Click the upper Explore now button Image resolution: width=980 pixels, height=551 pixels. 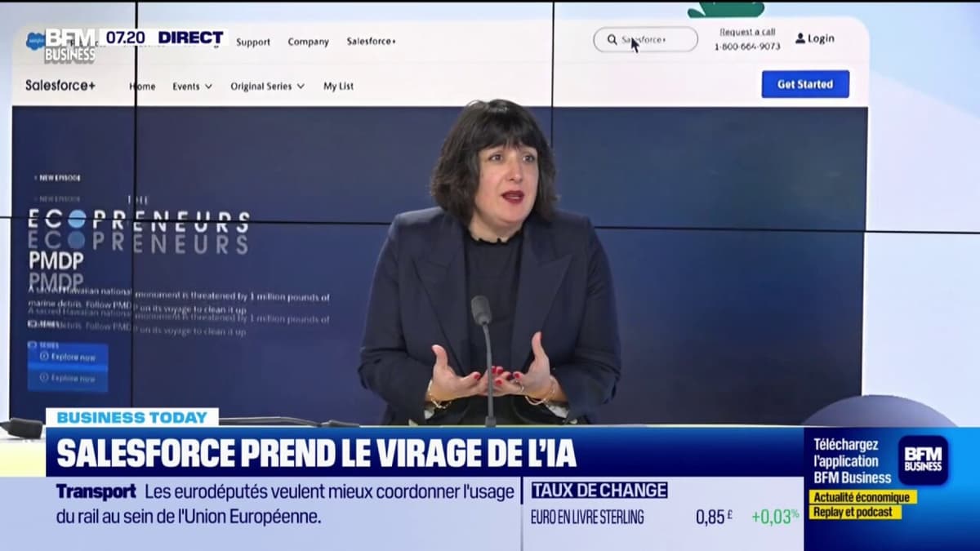tap(68, 357)
